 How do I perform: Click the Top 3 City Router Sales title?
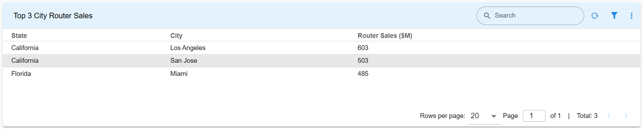(53, 16)
